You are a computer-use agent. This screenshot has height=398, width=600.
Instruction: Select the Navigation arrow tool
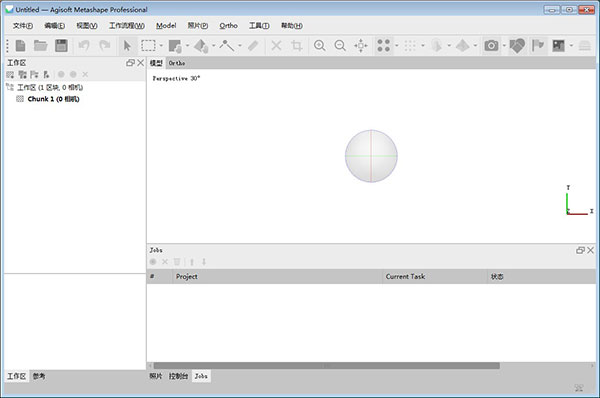pos(127,46)
